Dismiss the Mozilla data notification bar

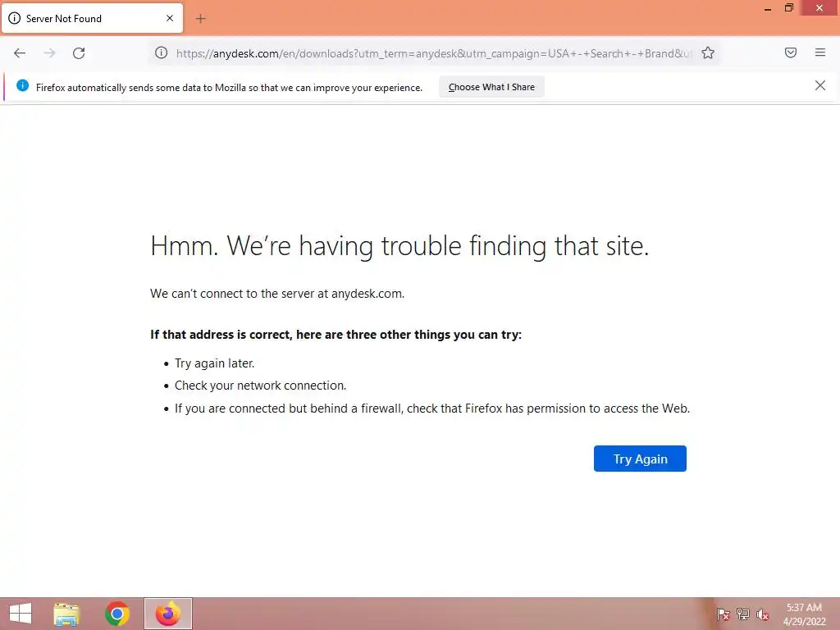[819, 85]
